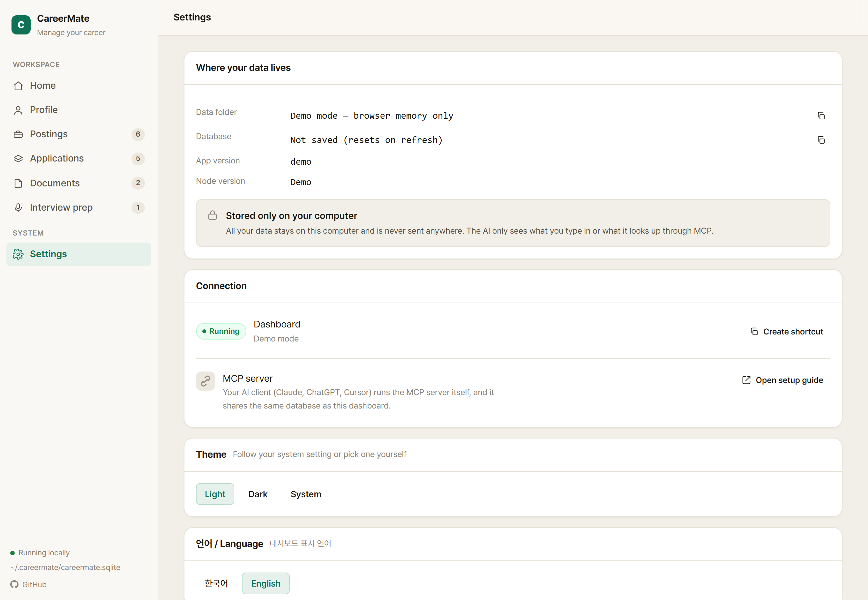The image size is (868, 600).
Task: Open the Documents section
Action: click(x=79, y=183)
